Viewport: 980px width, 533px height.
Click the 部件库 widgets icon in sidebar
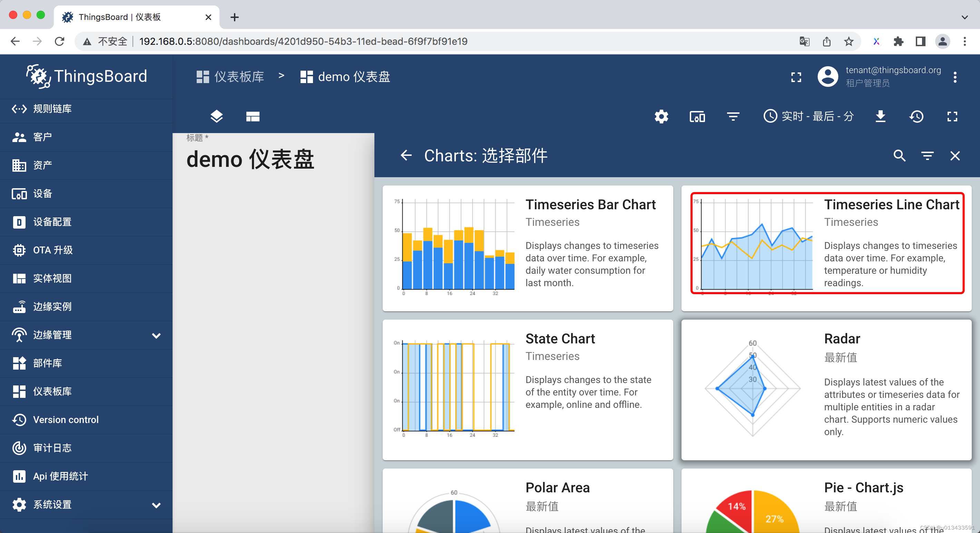(x=19, y=363)
